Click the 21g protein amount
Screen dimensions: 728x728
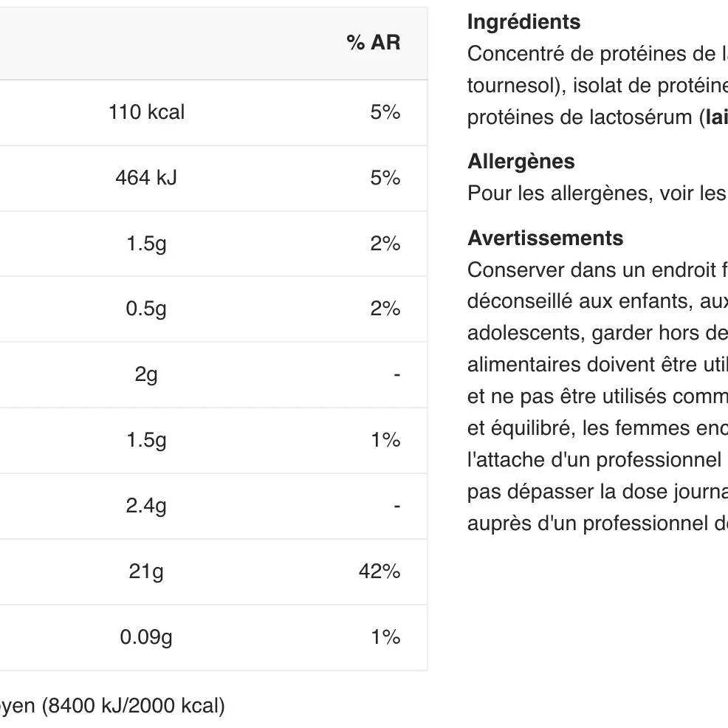(x=146, y=571)
